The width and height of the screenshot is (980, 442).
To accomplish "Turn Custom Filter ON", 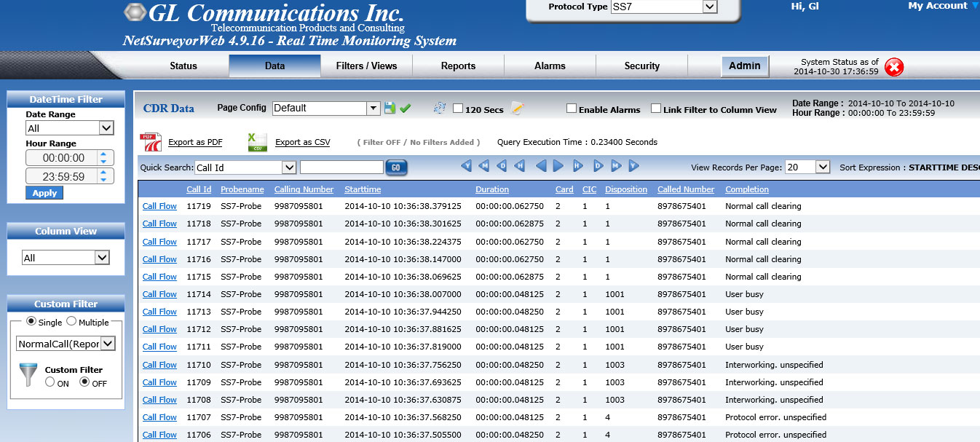I will pos(50,382).
